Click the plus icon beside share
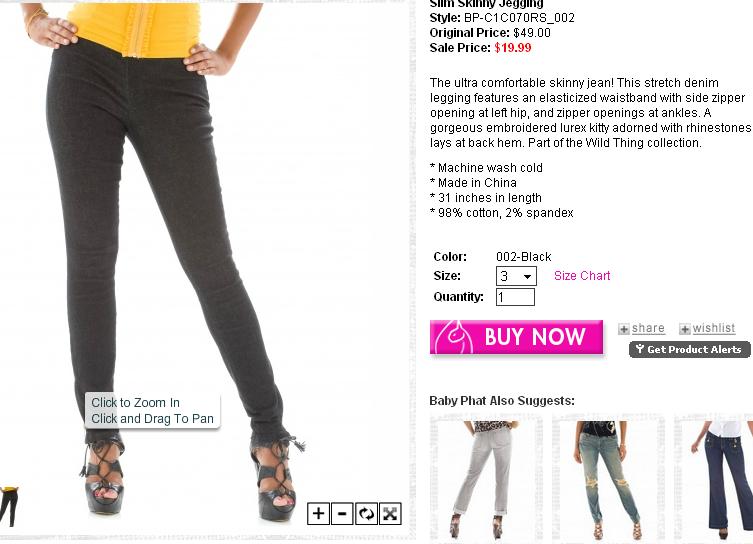 pos(624,329)
